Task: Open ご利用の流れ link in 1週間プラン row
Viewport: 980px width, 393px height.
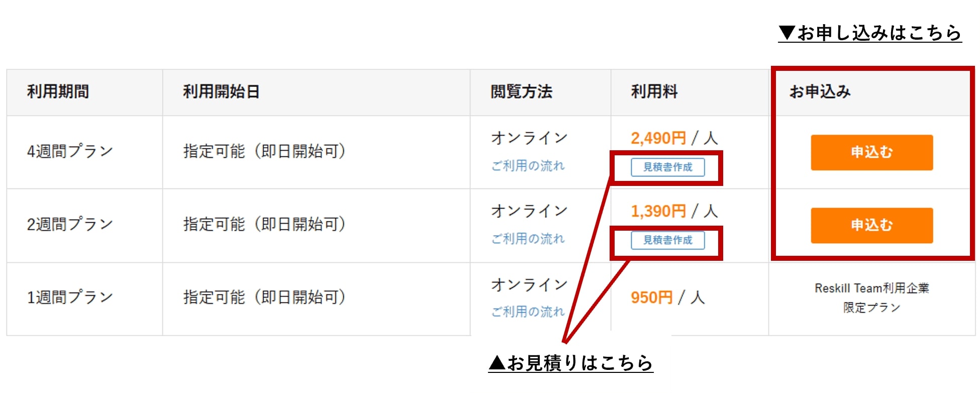Action: (528, 312)
